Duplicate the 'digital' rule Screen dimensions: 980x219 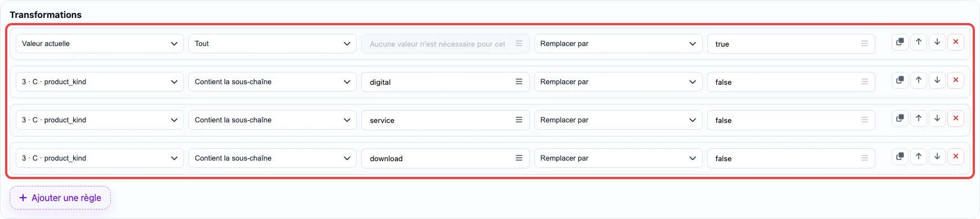click(x=900, y=80)
